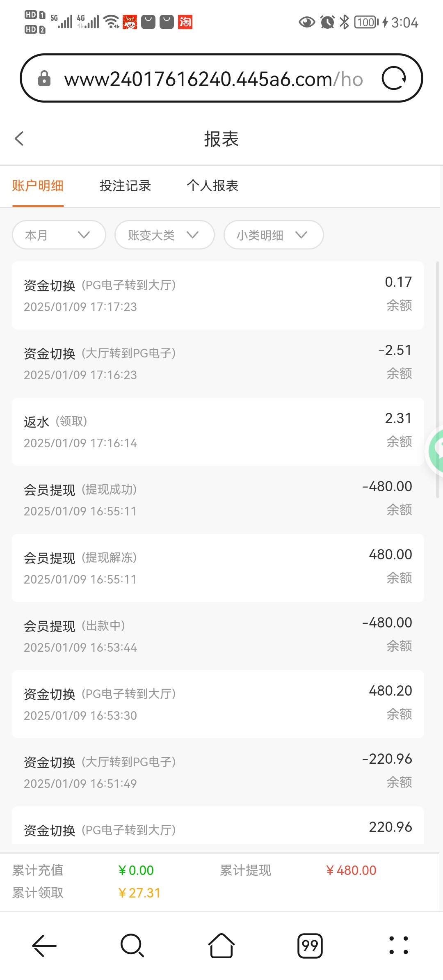Reload the page using the refresh icon
Image resolution: width=443 pixels, height=980 pixels.
pyautogui.click(x=393, y=78)
